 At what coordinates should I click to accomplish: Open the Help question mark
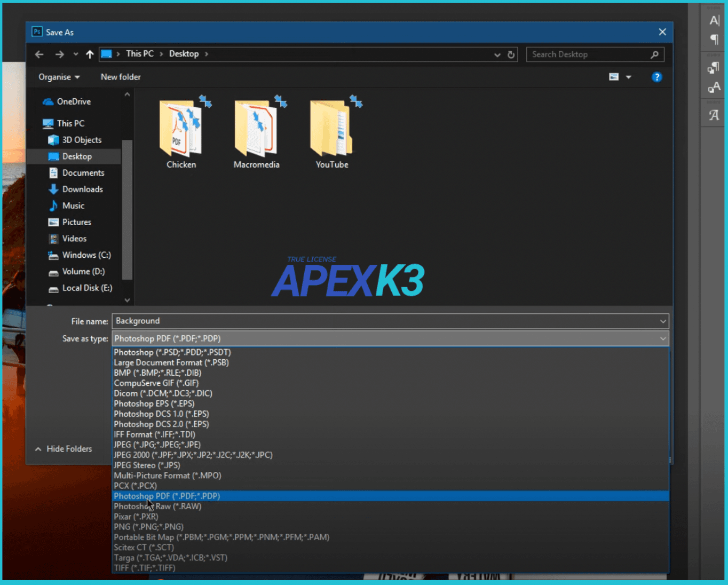click(657, 77)
